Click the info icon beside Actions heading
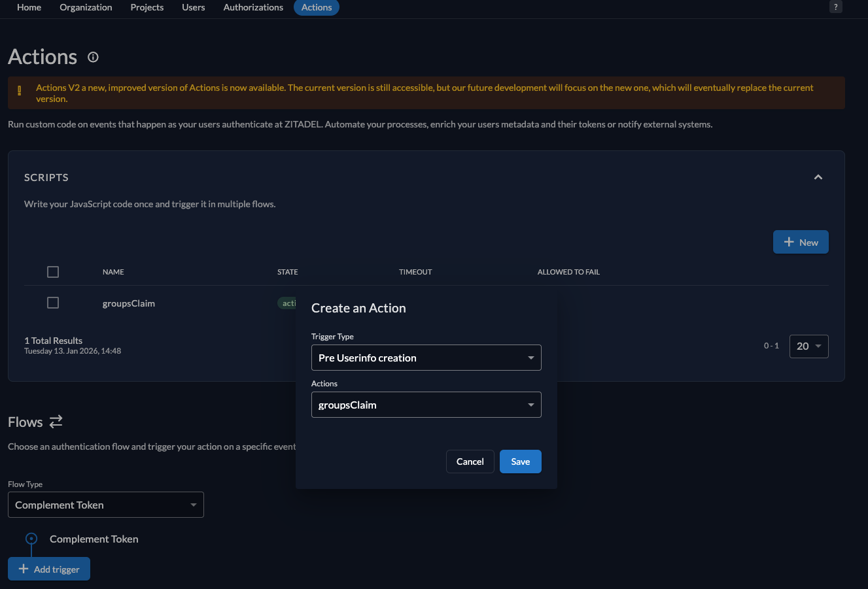 pos(93,58)
